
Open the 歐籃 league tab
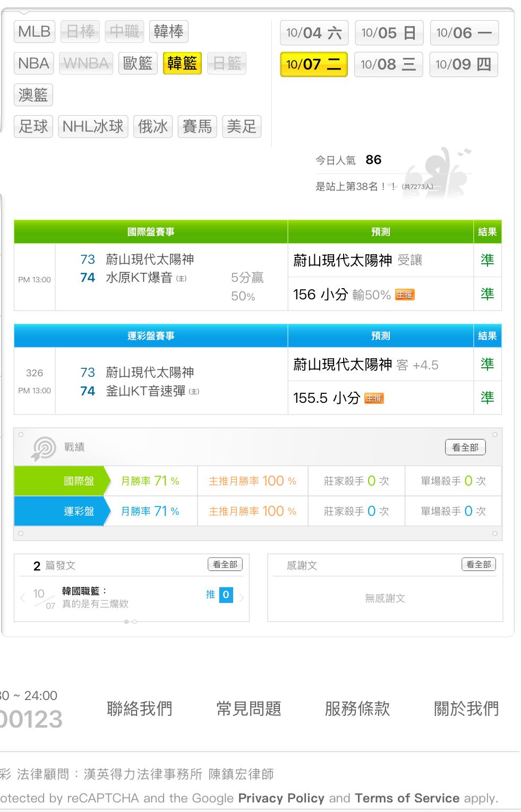point(138,64)
